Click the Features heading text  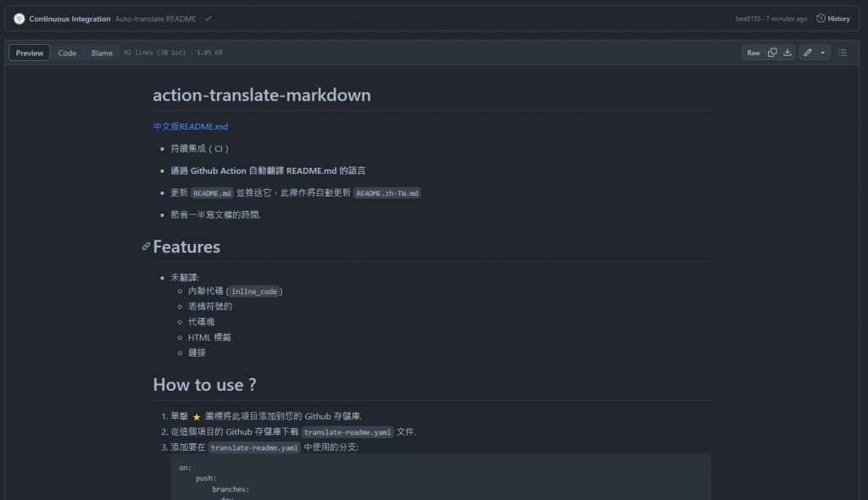pyautogui.click(x=186, y=247)
